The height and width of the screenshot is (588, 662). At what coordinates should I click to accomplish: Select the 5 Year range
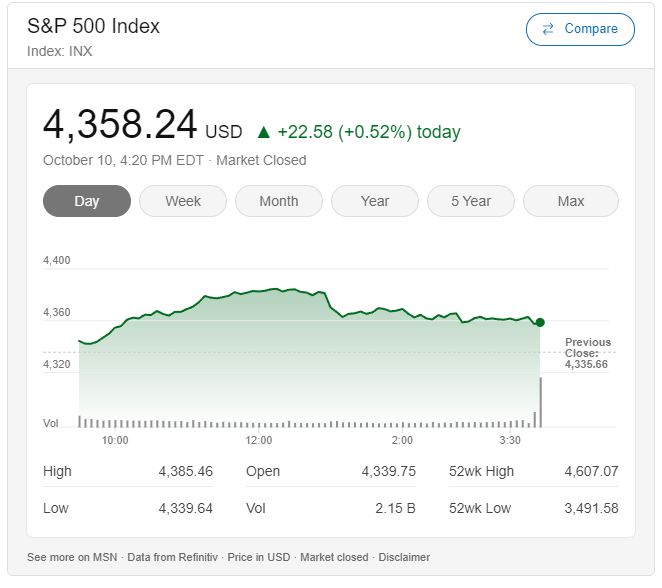[471, 201]
